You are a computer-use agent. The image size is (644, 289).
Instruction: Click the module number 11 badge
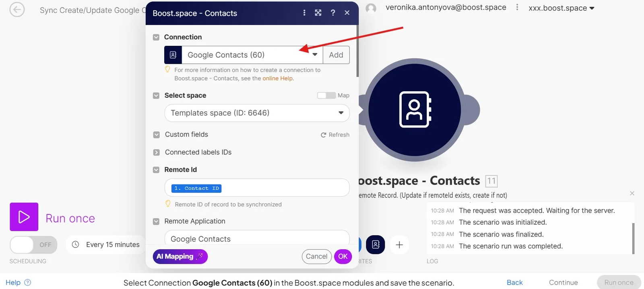point(491,181)
